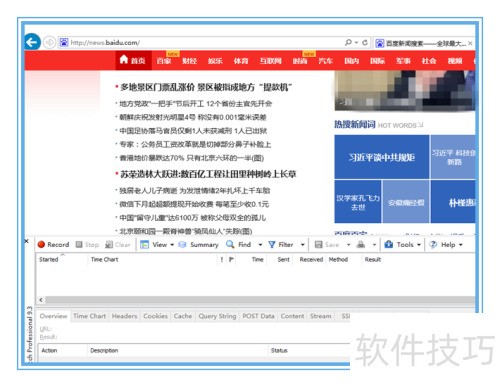Click the Tools toolbox icon
Viewport: 500px width, 387px height.
[388, 245]
